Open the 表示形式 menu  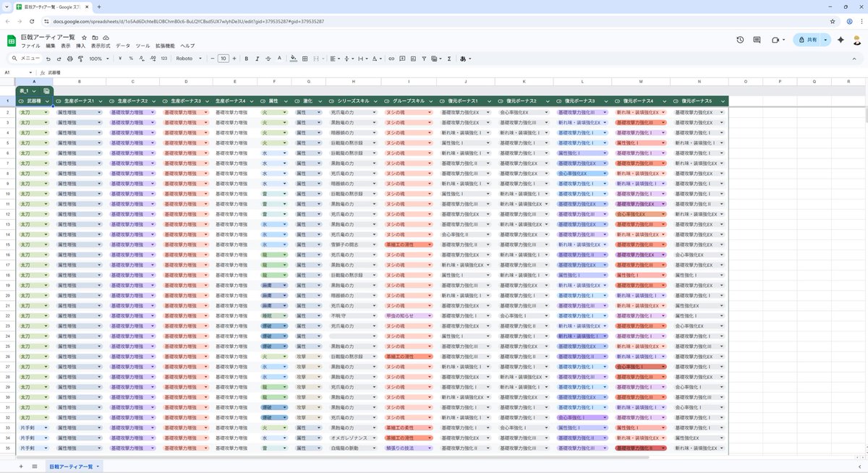click(101, 46)
